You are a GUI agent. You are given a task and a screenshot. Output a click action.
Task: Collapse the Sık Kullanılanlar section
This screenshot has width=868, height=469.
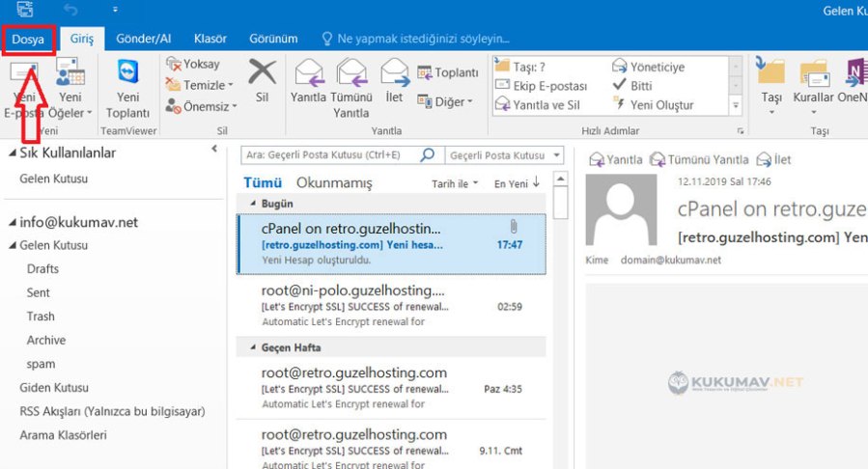click(11, 153)
